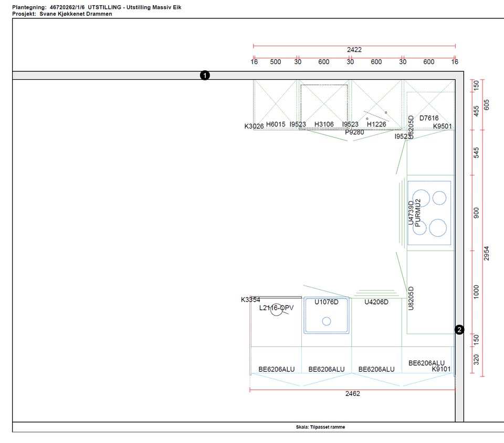Screen dimensions: 504x443
Task: Click the 'Skala: Tilpasset ramme' footer text
Action: [320, 427]
